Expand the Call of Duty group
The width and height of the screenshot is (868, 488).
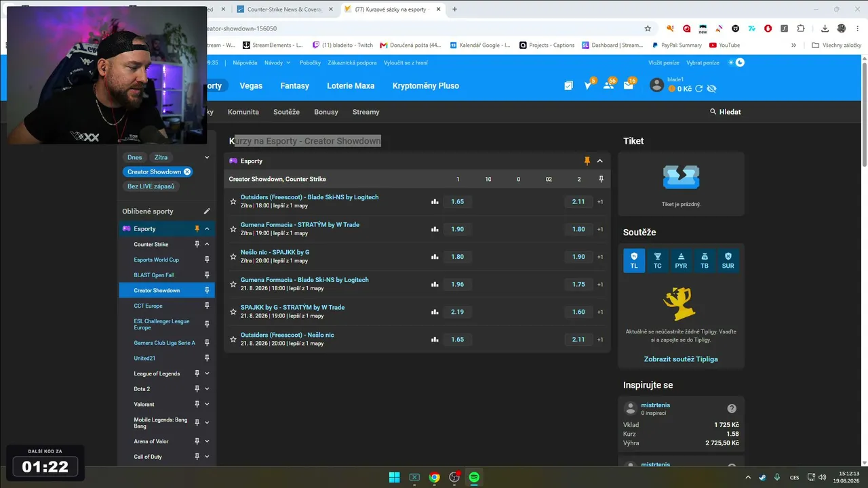tap(207, 457)
